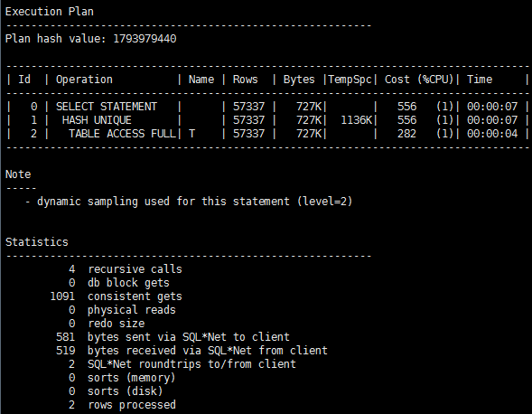The image size is (532, 414).
Task: Click the 'Execution Plan' heading text
Action: pyautogui.click(x=50, y=12)
